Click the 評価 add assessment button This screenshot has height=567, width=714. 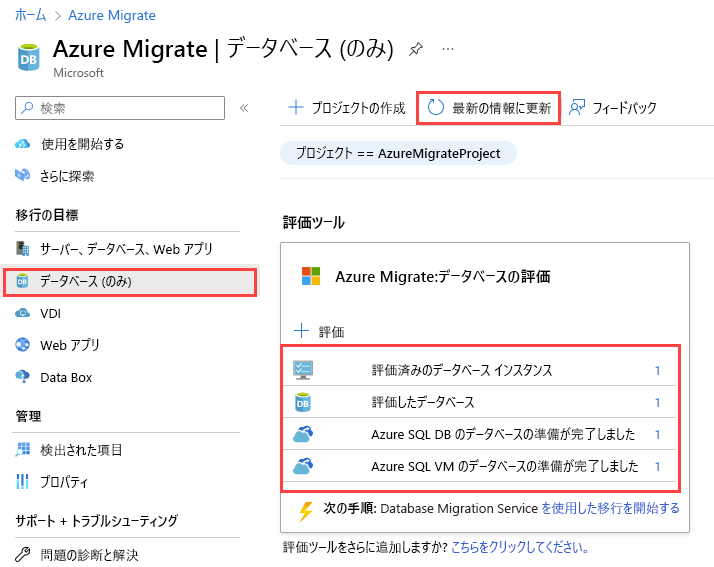(x=331, y=332)
